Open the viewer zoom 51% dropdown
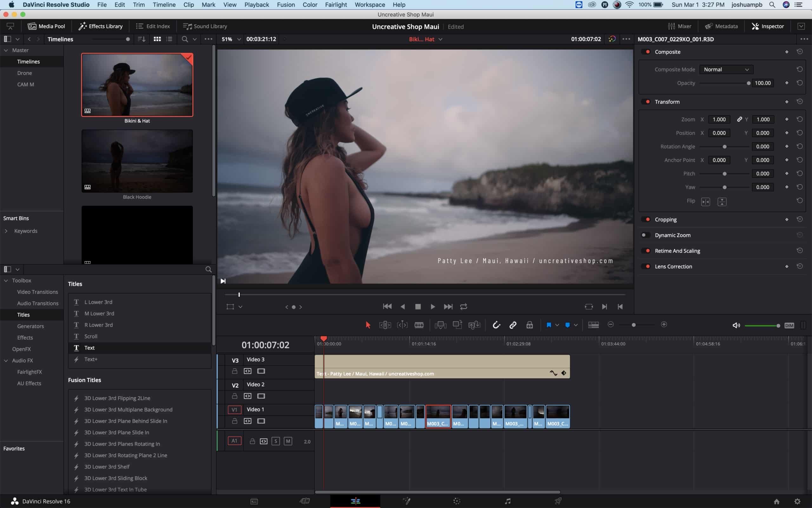 (239, 39)
